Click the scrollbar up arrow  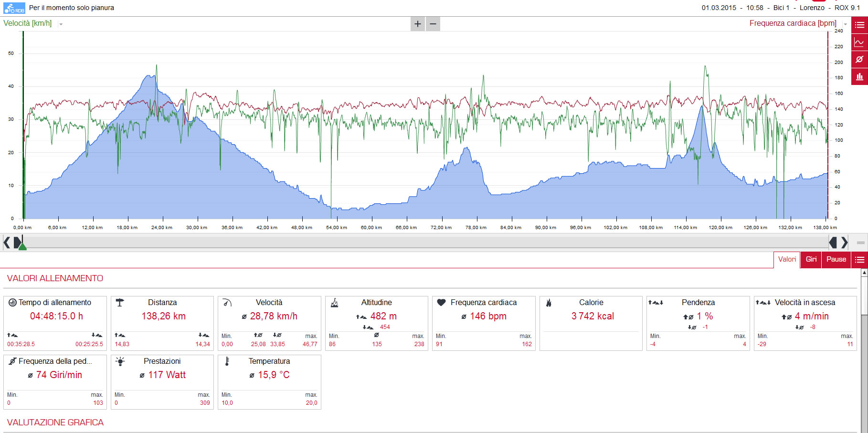864,273
